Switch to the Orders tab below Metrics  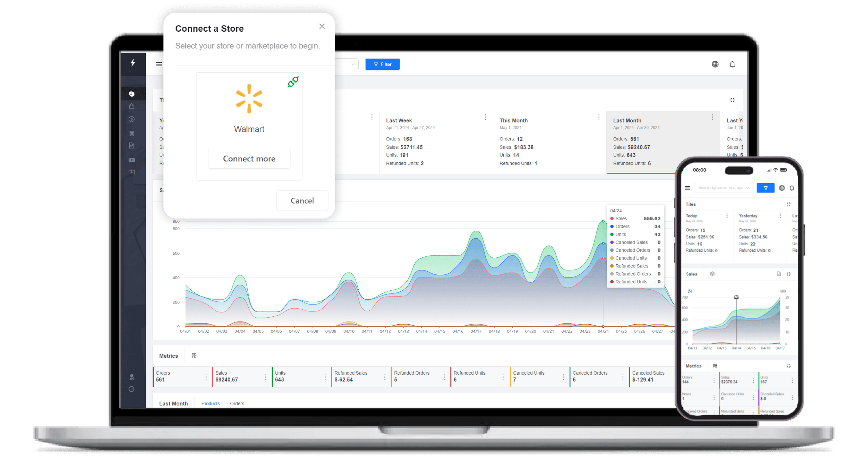pos(237,404)
